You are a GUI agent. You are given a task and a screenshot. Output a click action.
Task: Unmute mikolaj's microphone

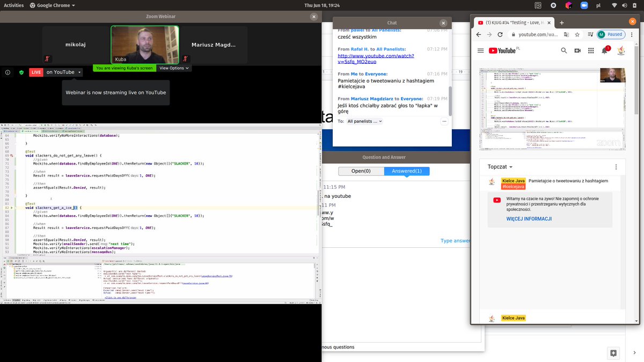[x=47, y=59]
